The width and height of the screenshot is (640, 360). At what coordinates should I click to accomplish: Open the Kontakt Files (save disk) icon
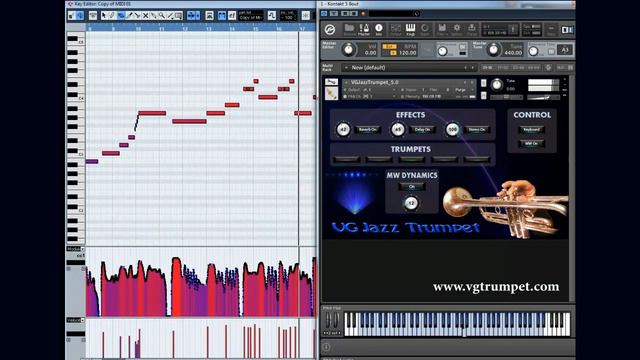(442, 29)
